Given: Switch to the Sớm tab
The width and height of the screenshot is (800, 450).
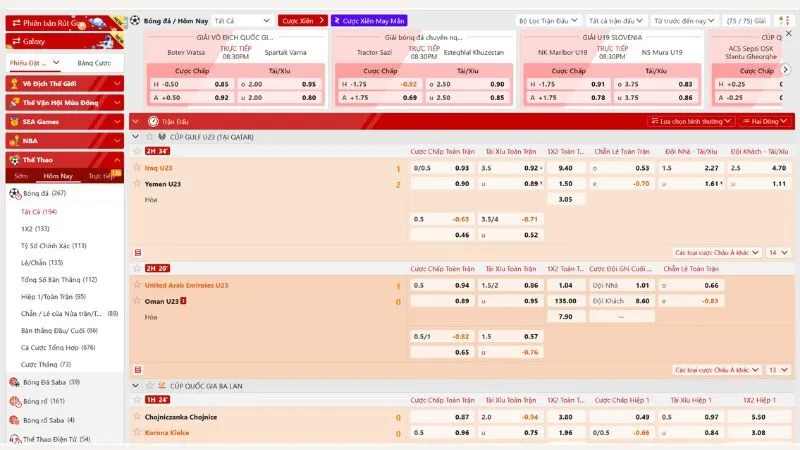Looking at the screenshot, I should point(21,175).
